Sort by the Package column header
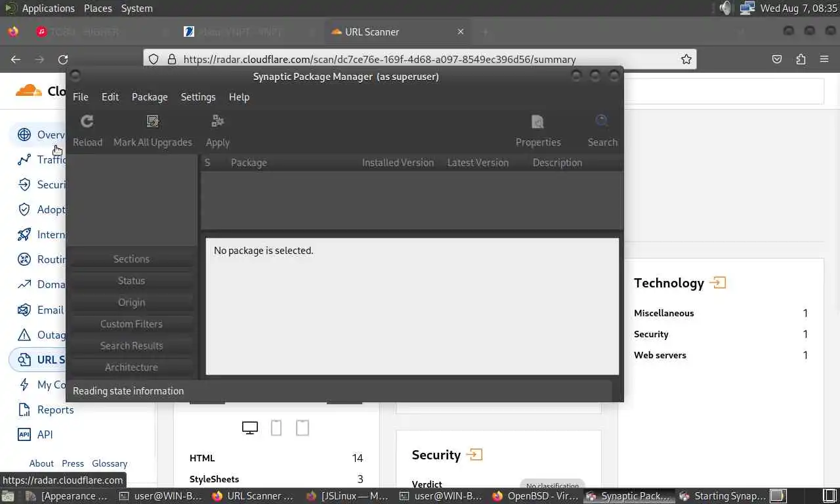The width and height of the screenshot is (840, 504). point(249,162)
